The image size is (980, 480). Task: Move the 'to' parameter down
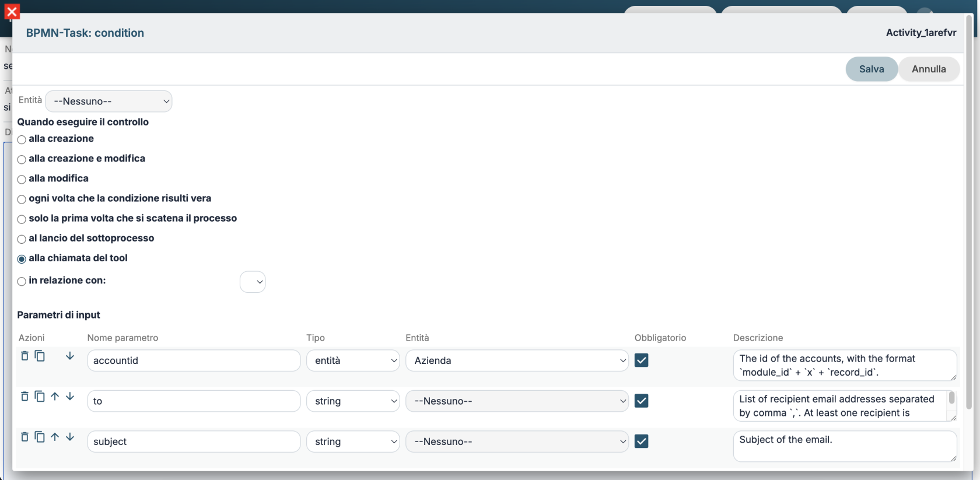coord(70,397)
